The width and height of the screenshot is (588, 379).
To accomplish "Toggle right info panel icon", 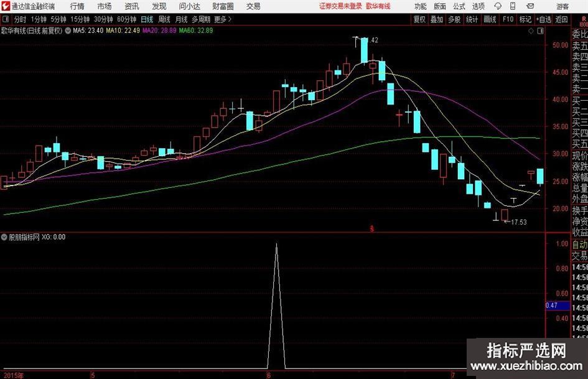I will pyautogui.click(x=540, y=31).
